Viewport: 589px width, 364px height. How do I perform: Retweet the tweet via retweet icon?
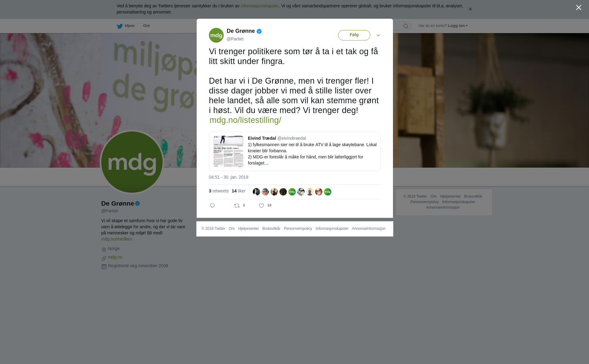237,206
